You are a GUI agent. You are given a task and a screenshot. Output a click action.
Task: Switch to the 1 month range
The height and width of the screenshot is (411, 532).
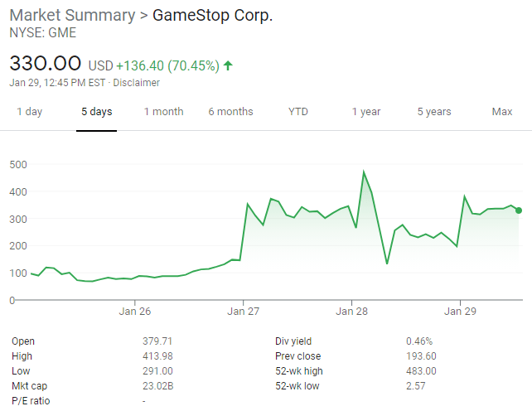click(163, 112)
